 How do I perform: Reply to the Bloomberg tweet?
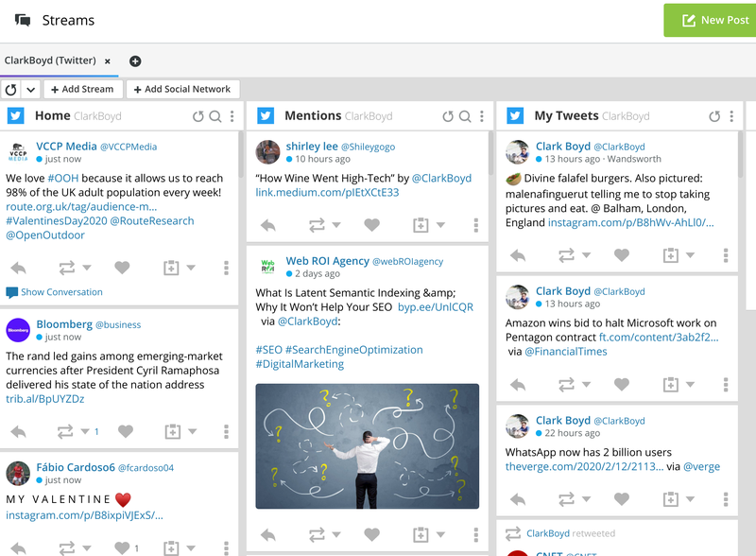tap(18, 431)
